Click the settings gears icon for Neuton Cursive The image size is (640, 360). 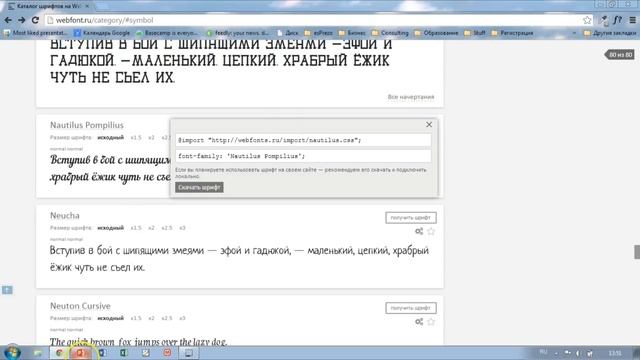click(419, 322)
